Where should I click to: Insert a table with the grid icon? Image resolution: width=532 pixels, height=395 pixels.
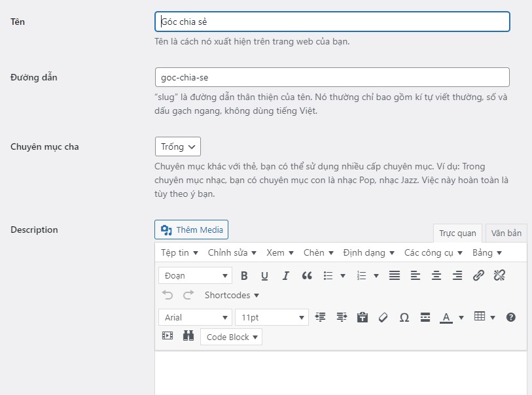click(480, 317)
